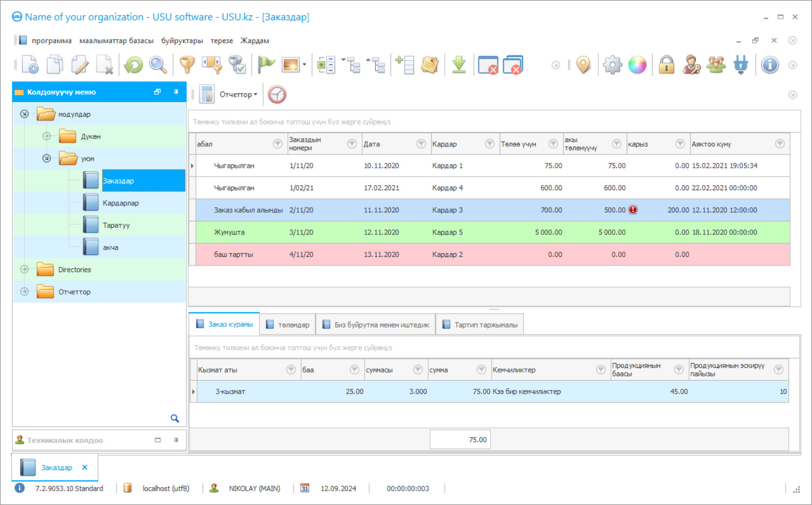Switch to Тартип таржымалы tab
Viewport: 812px width, 505px height.
(x=479, y=324)
